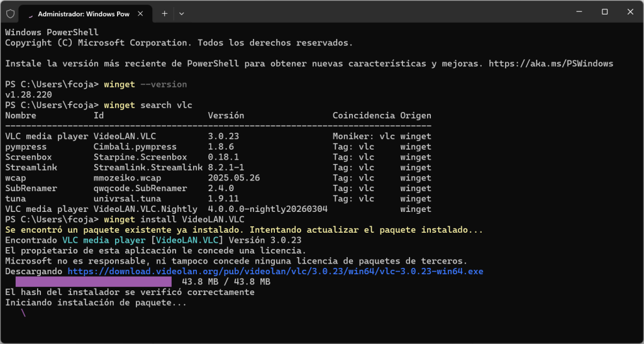Click the 'Streamlink.Streamlink' entry in the list

148,167
